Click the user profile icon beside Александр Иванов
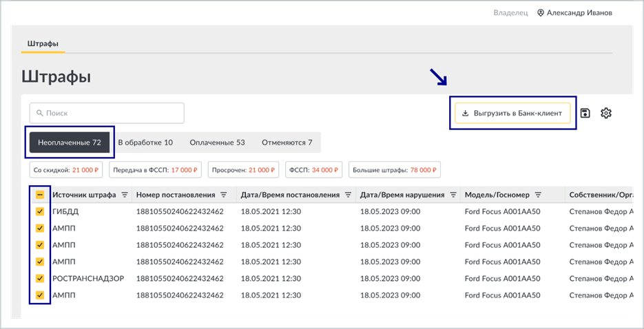Screen dimensions: 644x329 click(x=541, y=12)
